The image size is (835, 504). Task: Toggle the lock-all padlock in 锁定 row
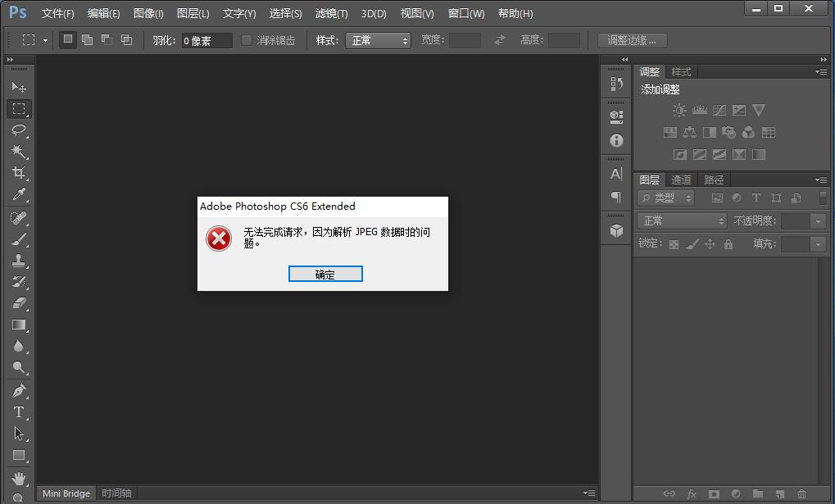tap(728, 243)
